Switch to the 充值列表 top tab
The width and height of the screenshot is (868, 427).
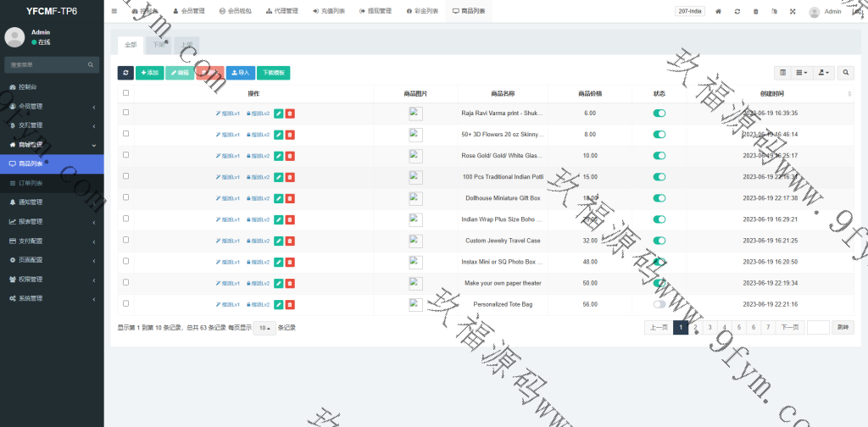pos(329,12)
